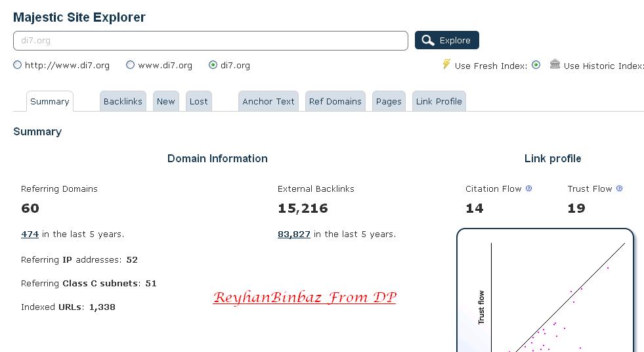The height and width of the screenshot is (352, 644).
Task: Click the Link profile heading
Action: (553, 158)
